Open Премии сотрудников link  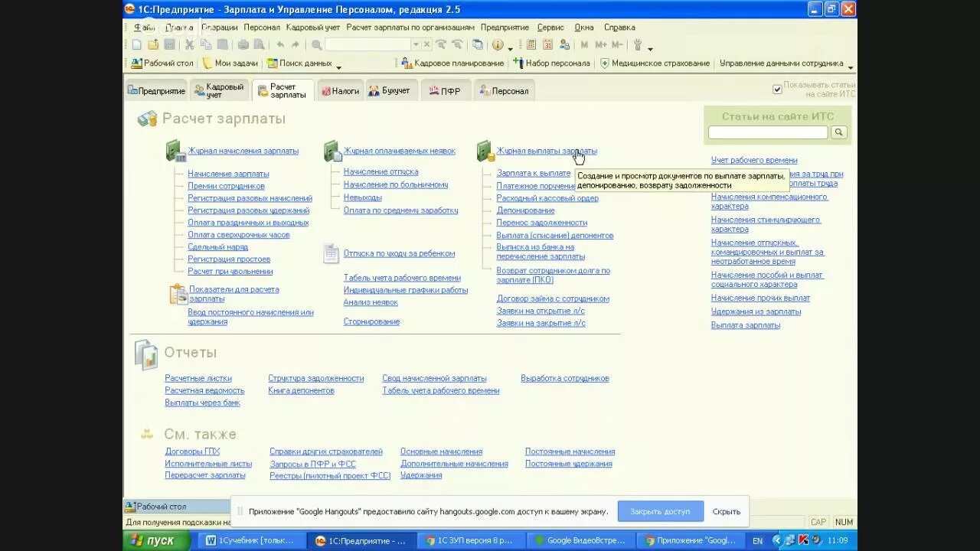coord(226,186)
